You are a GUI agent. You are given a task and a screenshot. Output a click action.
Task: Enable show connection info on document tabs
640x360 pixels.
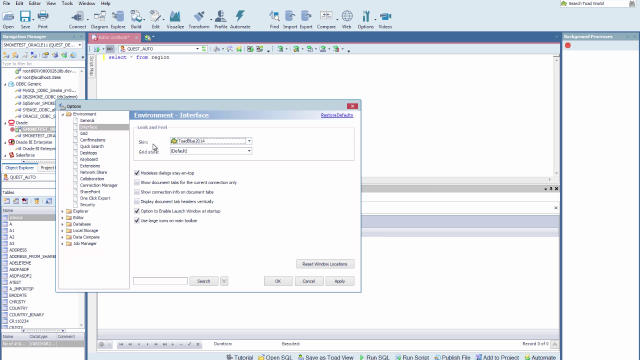137,192
